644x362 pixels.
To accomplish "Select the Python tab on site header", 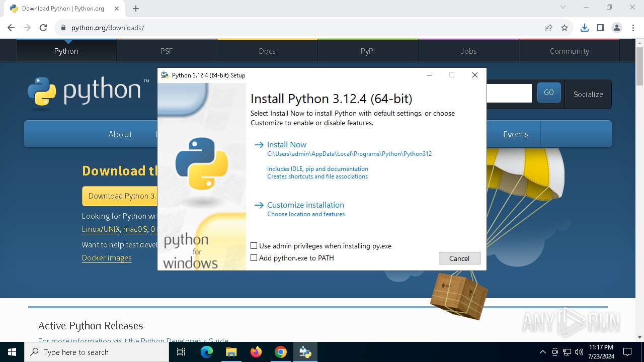I will (x=66, y=51).
